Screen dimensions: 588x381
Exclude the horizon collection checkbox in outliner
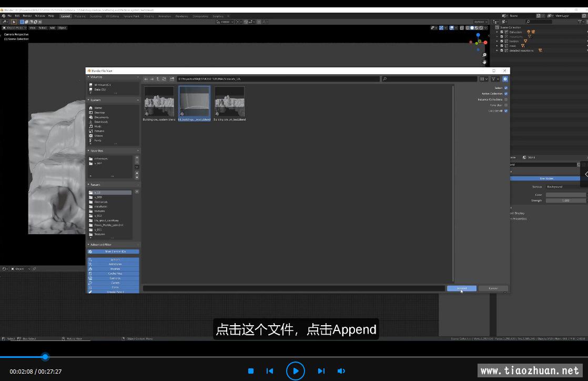[x=502, y=41]
